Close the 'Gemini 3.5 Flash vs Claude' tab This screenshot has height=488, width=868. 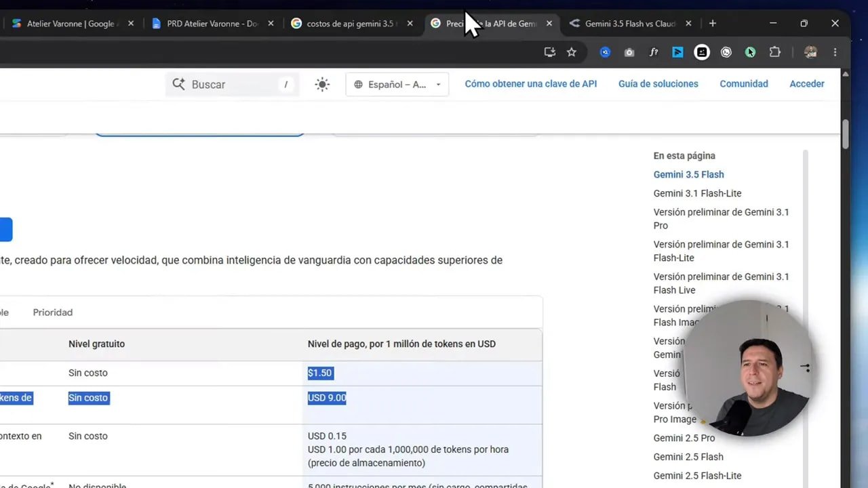tap(688, 24)
